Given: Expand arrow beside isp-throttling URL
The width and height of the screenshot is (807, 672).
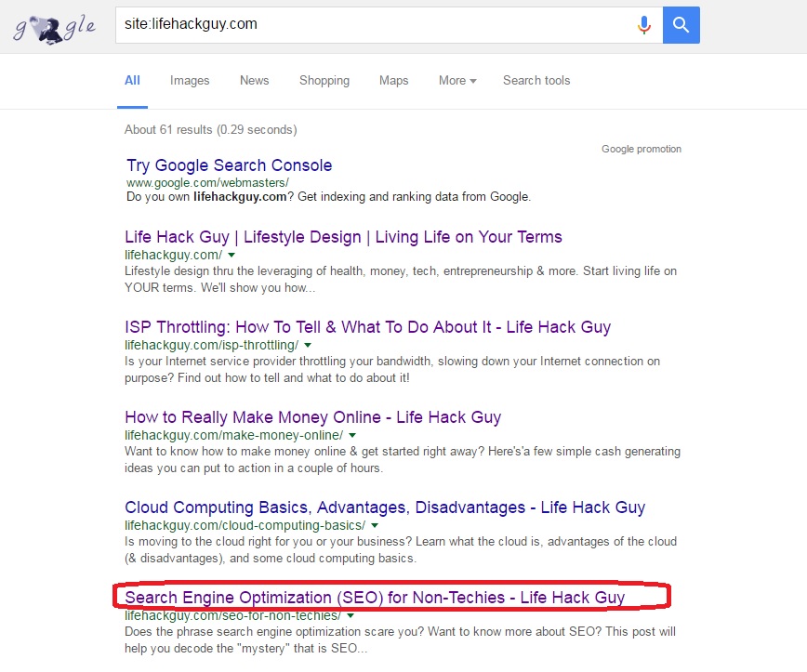Looking at the screenshot, I should click(307, 345).
